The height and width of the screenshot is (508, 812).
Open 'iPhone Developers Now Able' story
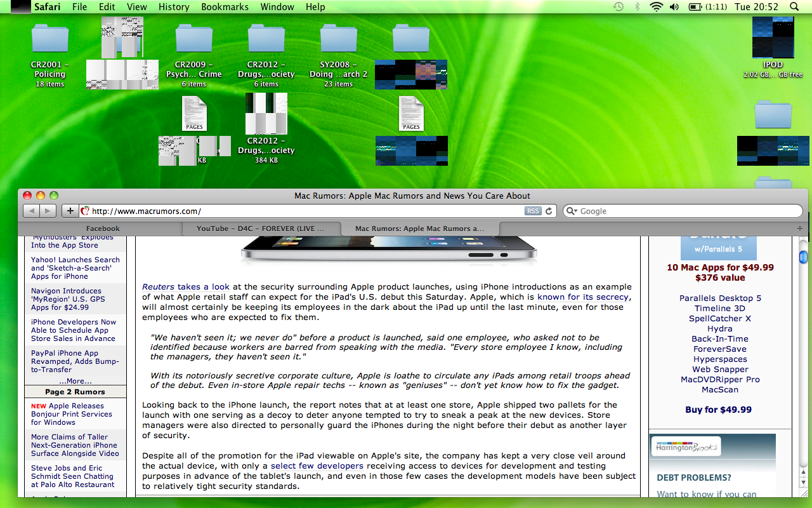[x=74, y=330]
